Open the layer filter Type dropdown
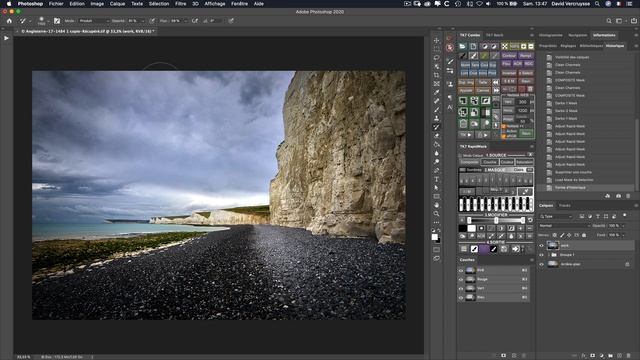 point(556,216)
